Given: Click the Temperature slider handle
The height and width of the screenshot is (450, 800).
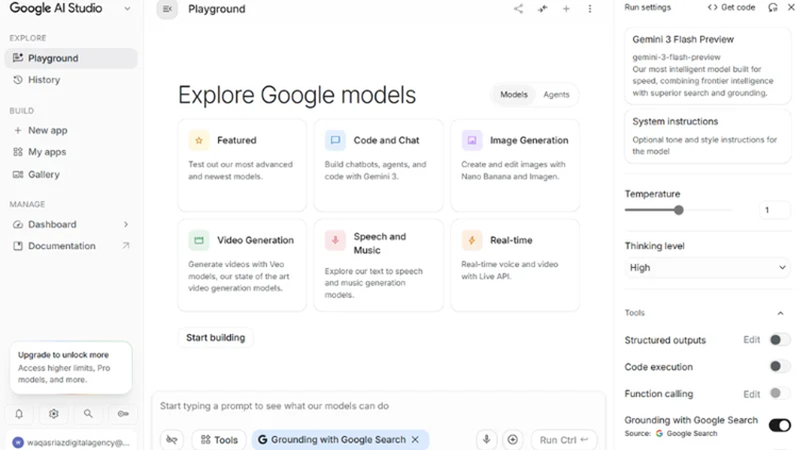Looking at the screenshot, I should (x=679, y=210).
